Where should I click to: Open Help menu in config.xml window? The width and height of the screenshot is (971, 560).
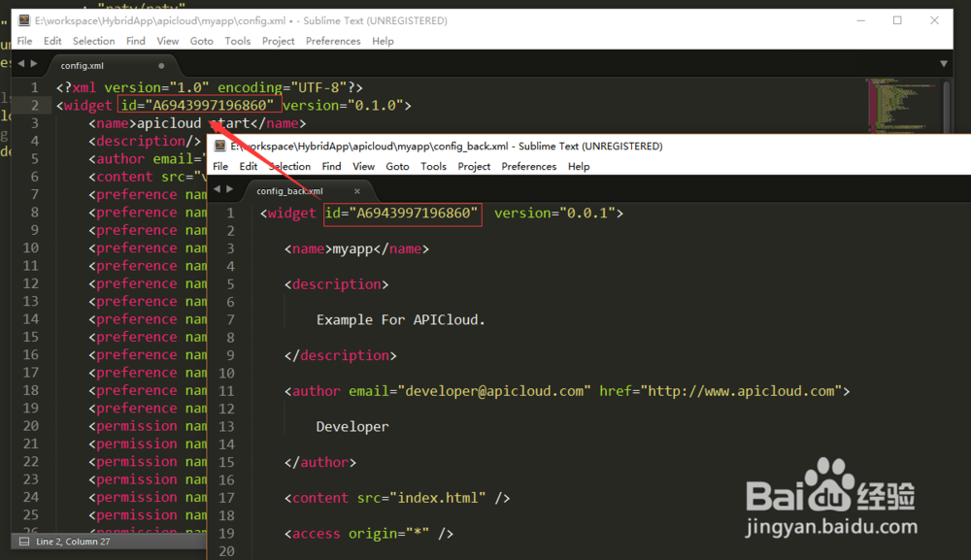click(x=383, y=41)
